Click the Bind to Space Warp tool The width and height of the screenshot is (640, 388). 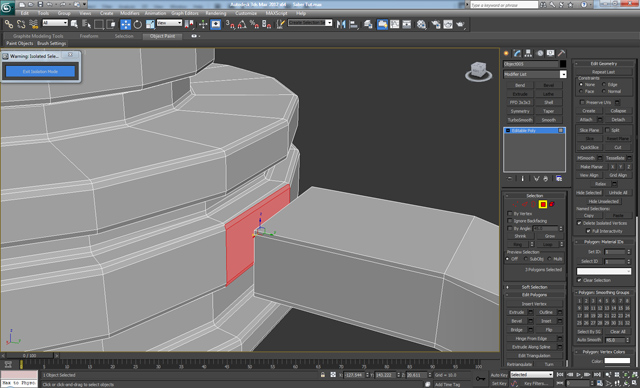[33, 24]
